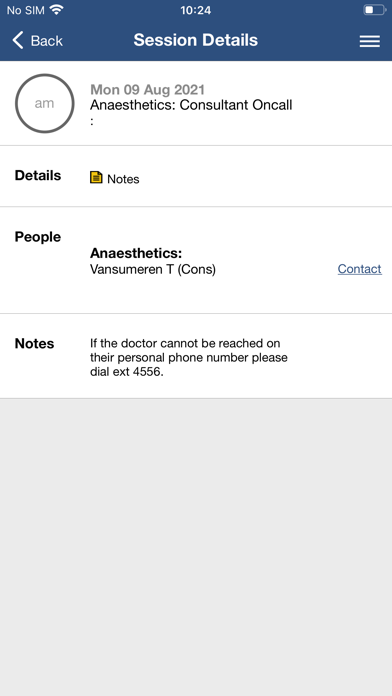This screenshot has width=392, height=696.
Task: Tap the Session Details title
Action: coord(196,40)
